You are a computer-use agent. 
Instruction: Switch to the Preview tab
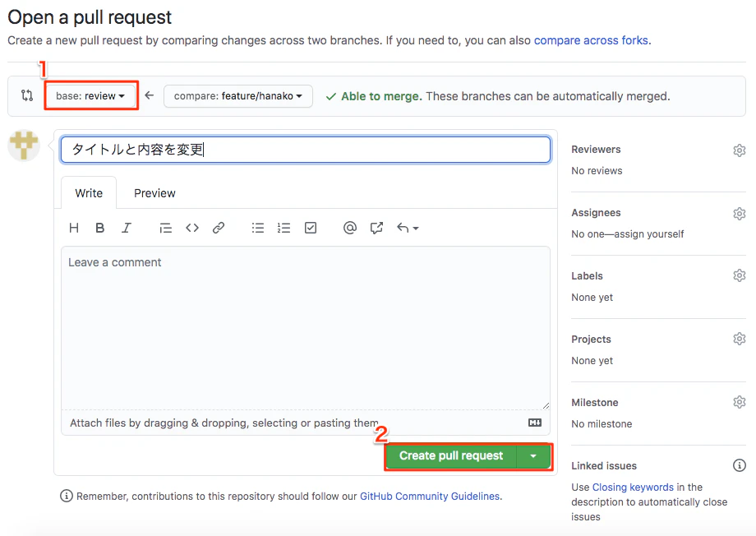pos(154,193)
